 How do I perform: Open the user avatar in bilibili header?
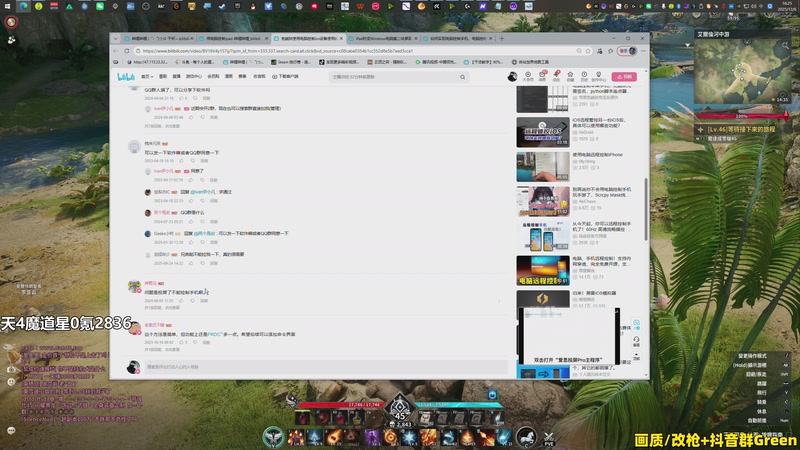tap(512, 77)
